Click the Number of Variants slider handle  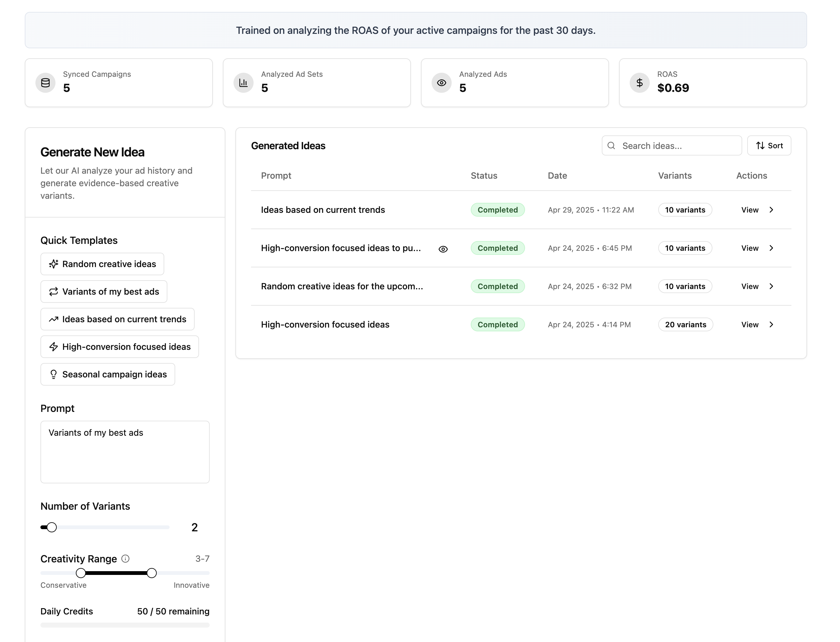[52, 527]
